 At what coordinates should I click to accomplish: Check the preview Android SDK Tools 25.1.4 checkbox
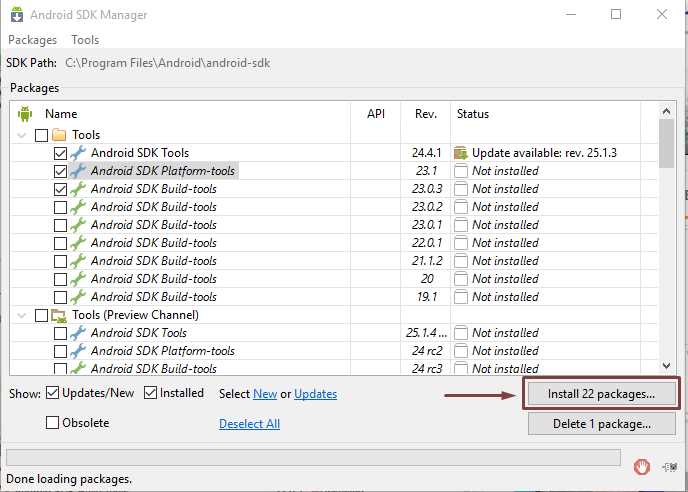click(60, 333)
